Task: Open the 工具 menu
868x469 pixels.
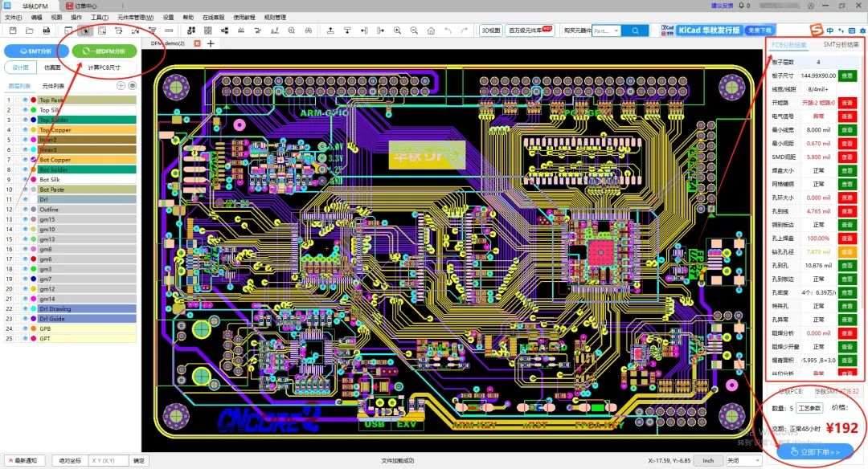Action: click(x=99, y=17)
